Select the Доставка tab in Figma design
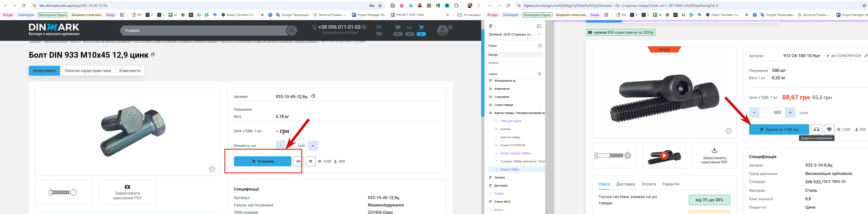The width and height of the screenshot is (868, 214). point(626,184)
